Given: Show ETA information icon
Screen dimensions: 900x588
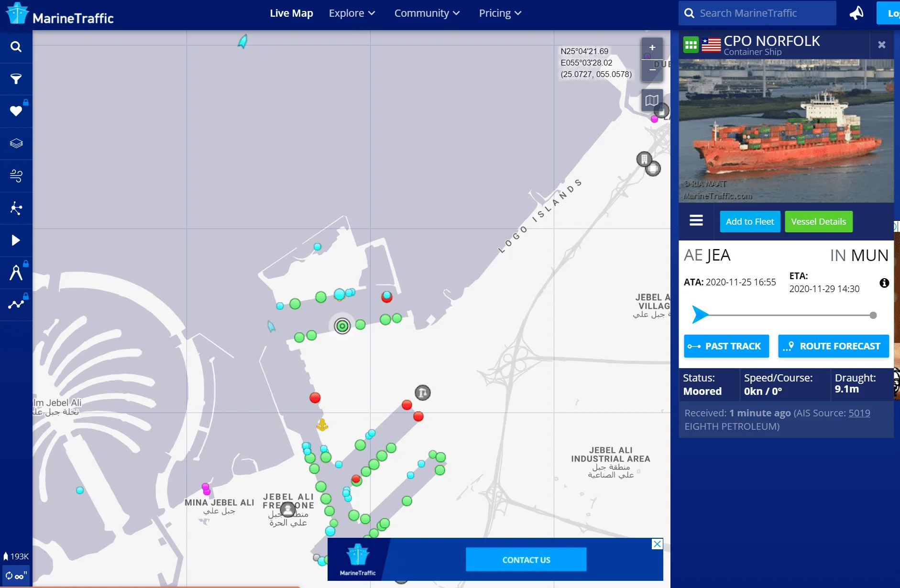Looking at the screenshot, I should click(884, 283).
